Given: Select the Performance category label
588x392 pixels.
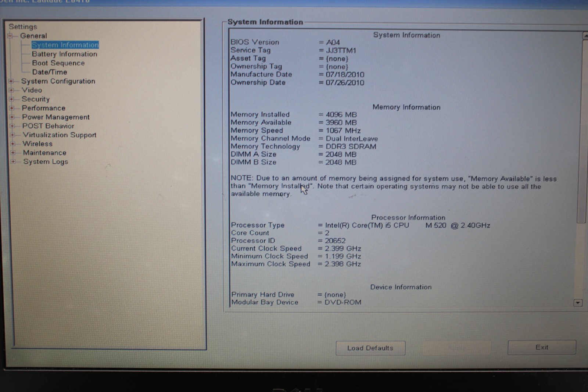Looking at the screenshot, I should 43,108.
